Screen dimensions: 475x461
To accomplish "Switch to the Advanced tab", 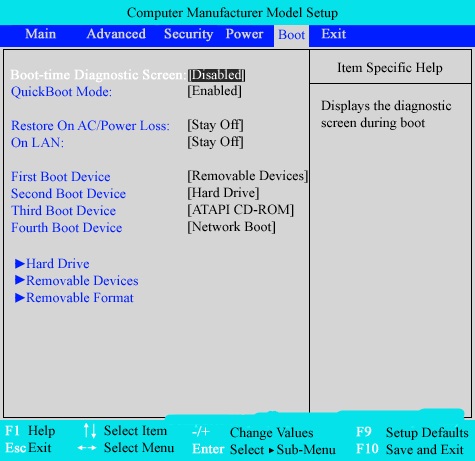I will tap(116, 34).
